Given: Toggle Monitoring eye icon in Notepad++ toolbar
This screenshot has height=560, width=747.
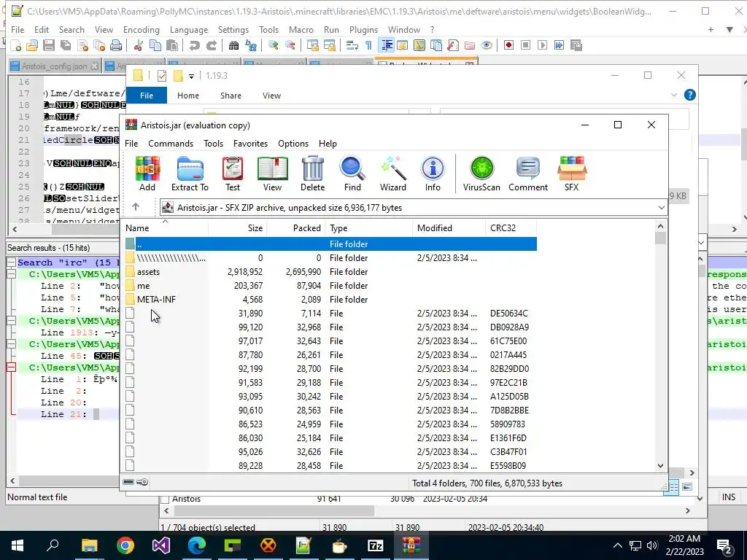Looking at the screenshot, I should pos(487,45).
